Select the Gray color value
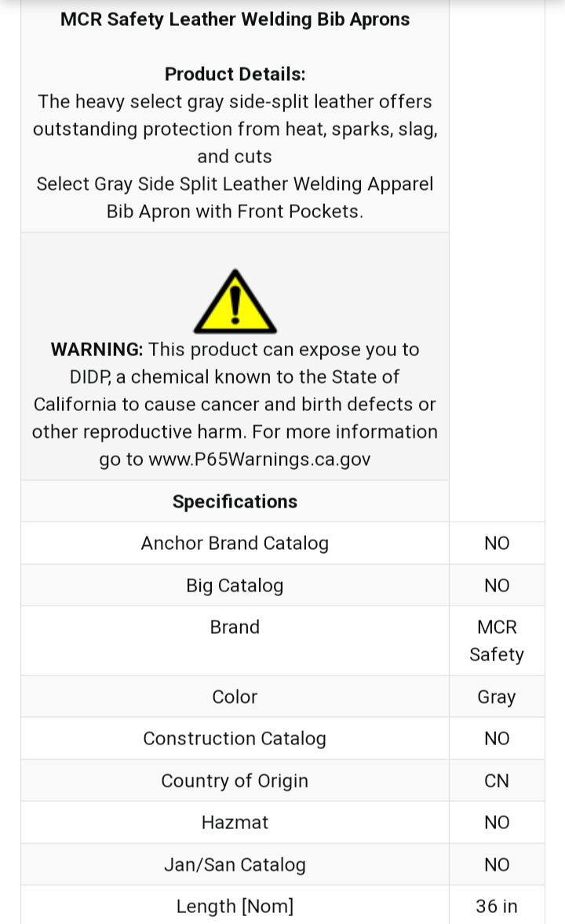 click(x=497, y=697)
